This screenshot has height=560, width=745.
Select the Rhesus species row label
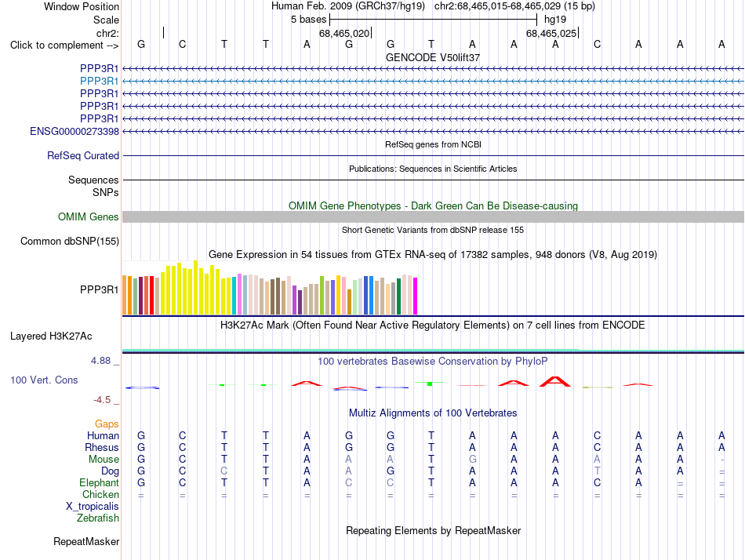coord(102,447)
